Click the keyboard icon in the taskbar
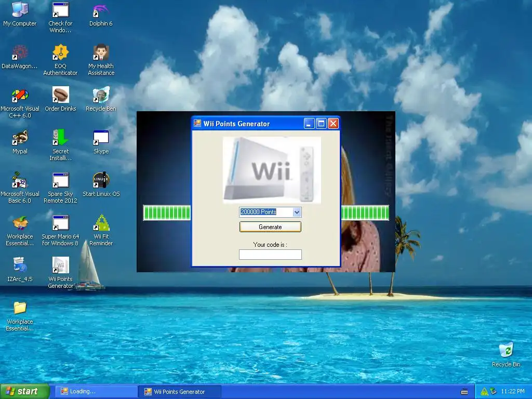The height and width of the screenshot is (399, 532). click(464, 392)
